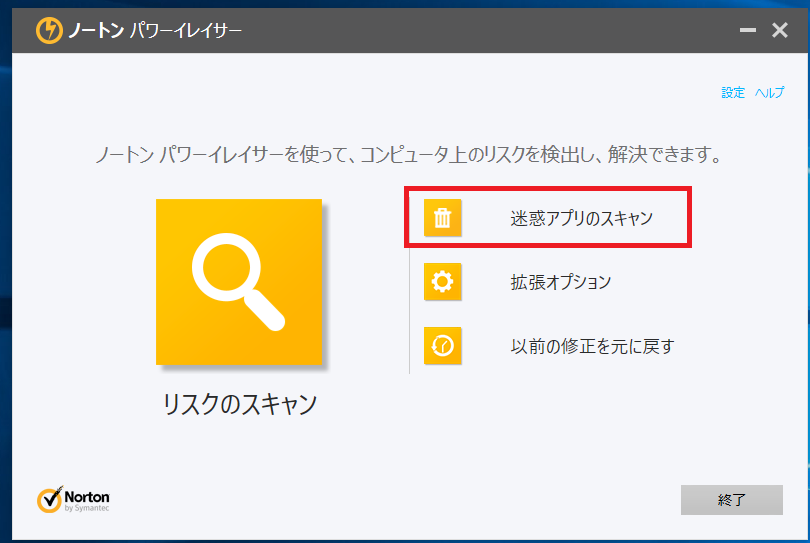Click the Norton Power Eraser lightning logo
This screenshot has height=543, width=810.
[49, 30]
